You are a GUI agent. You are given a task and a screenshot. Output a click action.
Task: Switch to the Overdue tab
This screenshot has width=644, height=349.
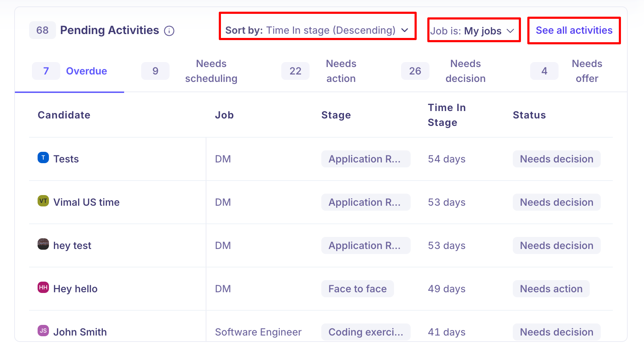pyautogui.click(x=86, y=71)
